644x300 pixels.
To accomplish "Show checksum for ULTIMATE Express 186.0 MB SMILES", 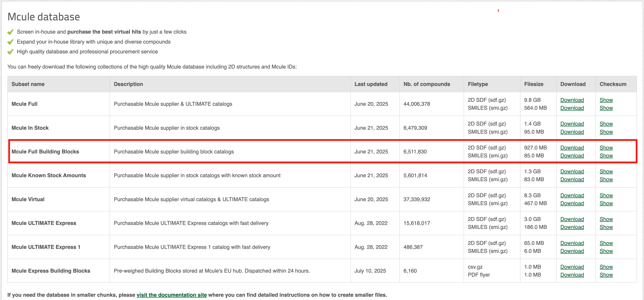I will coord(606,227).
